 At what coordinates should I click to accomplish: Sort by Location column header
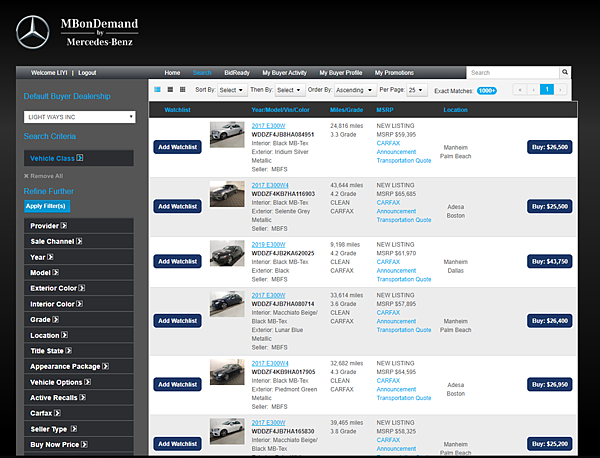(x=455, y=110)
